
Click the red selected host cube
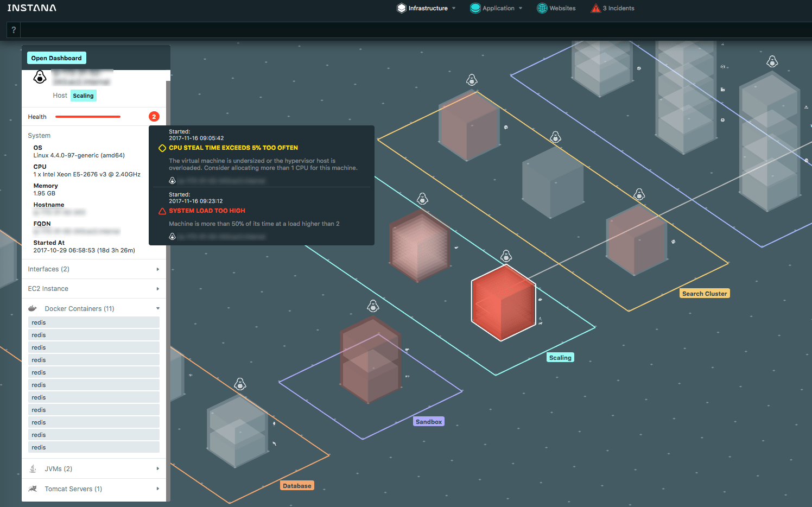point(503,302)
